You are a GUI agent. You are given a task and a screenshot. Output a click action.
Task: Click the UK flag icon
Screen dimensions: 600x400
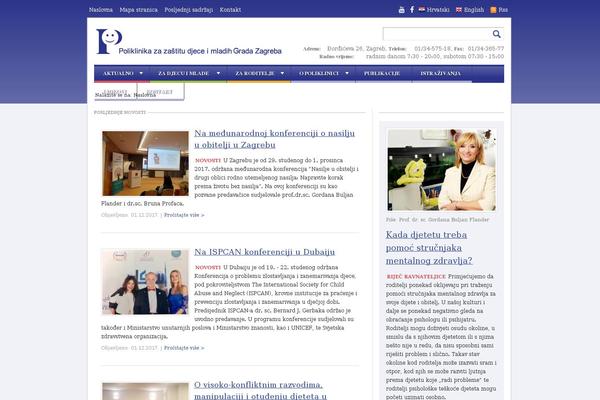[459, 10]
